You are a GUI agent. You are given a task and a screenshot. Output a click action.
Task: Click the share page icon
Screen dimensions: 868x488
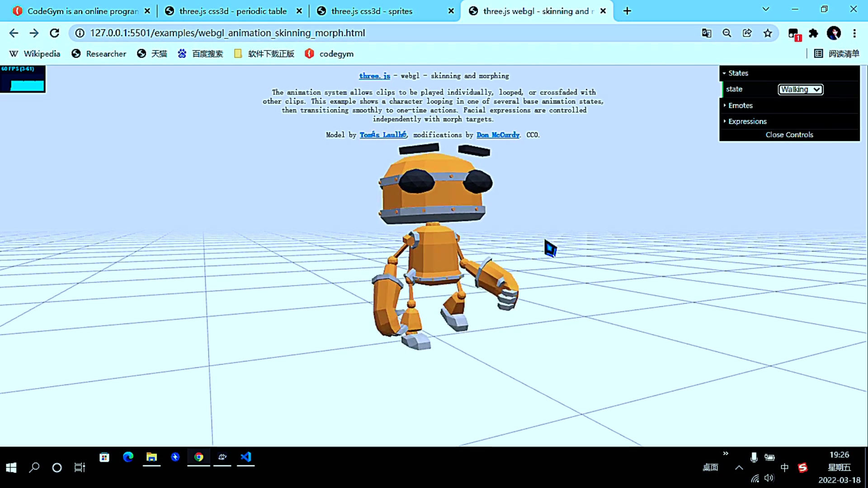click(747, 33)
